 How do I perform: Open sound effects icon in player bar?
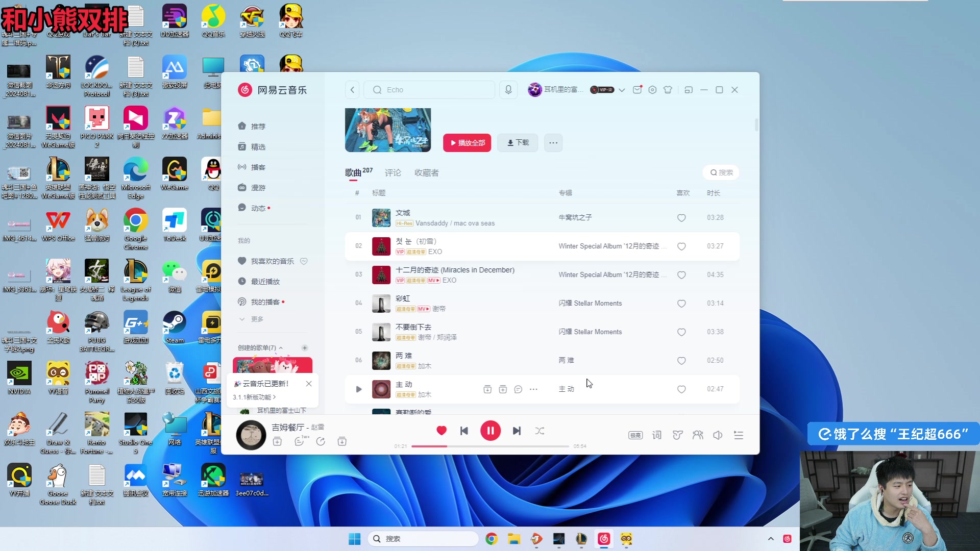tap(677, 435)
